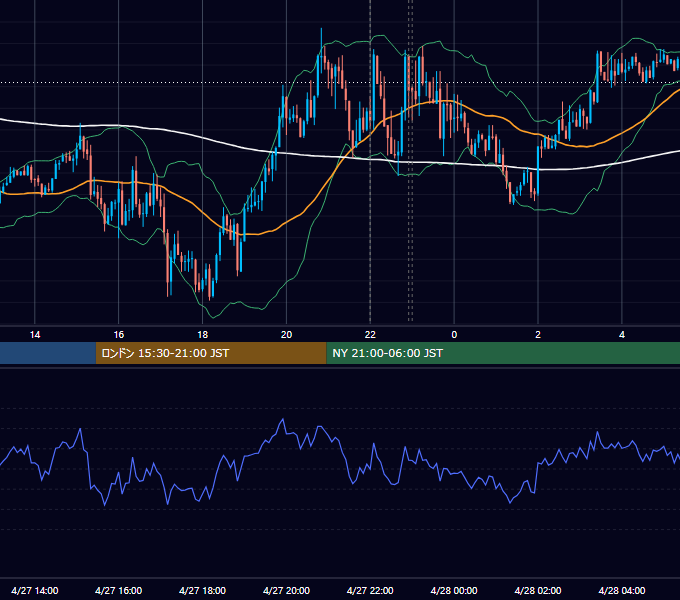
Task: Click the NY 21:00-06:00 JST session bar
Action: coord(503,353)
